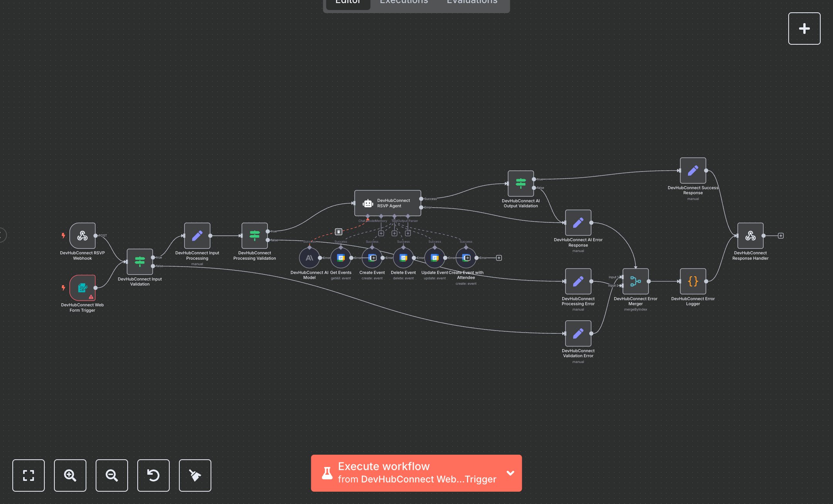
Task: Tidy up the workflow nodes
Action: pos(195,475)
